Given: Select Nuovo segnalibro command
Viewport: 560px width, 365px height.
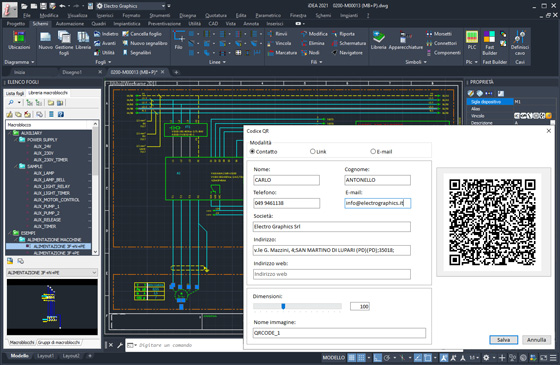Looking at the screenshot, I should pos(145,43).
